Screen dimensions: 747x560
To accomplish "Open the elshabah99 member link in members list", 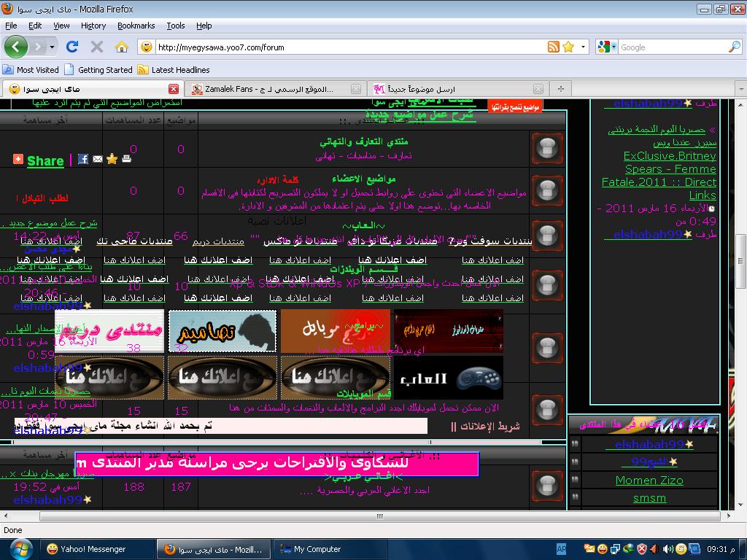I will (x=649, y=444).
